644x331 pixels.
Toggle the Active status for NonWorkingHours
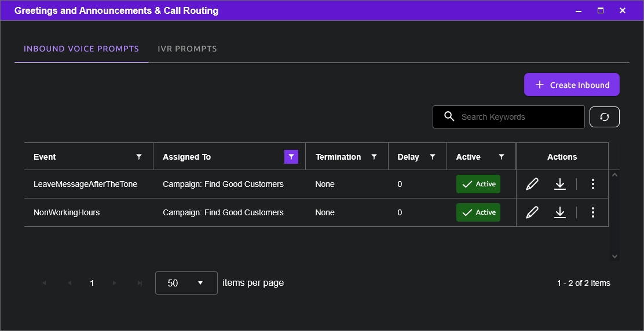click(x=478, y=212)
